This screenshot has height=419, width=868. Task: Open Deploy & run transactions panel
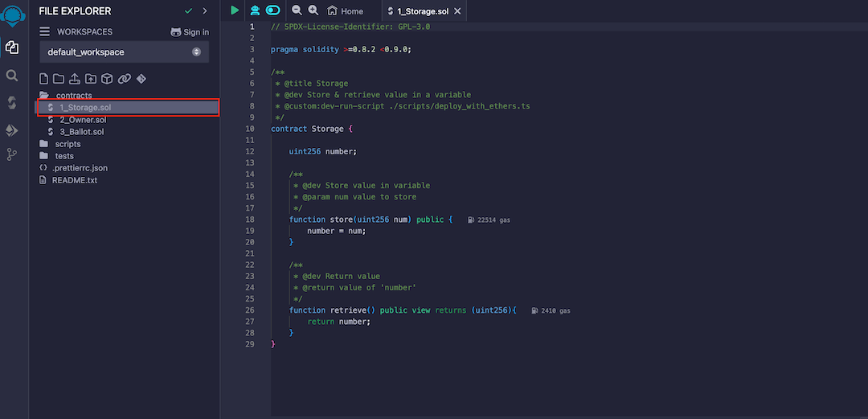pyautogui.click(x=12, y=129)
